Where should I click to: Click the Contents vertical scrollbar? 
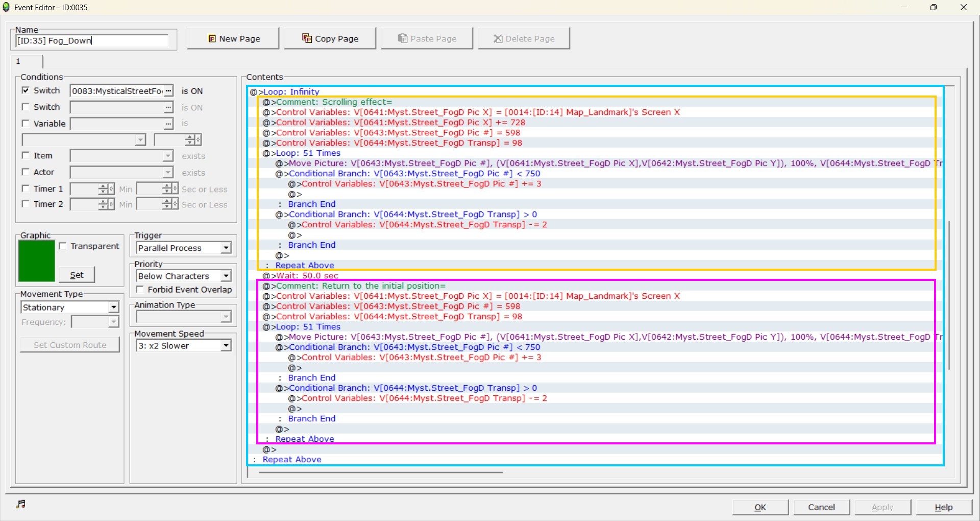(x=949, y=295)
